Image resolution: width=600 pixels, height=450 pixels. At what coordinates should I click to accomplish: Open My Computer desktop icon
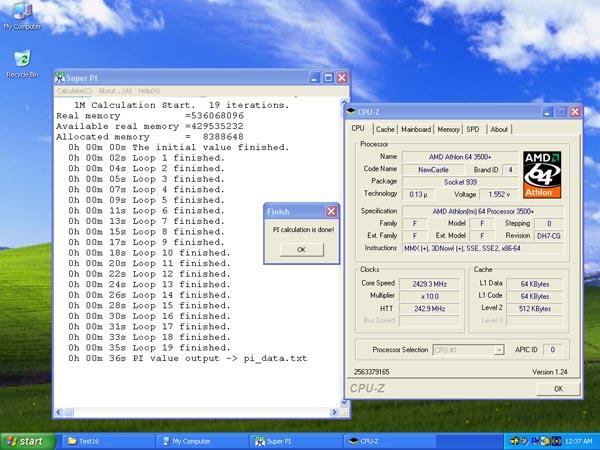[x=22, y=15]
